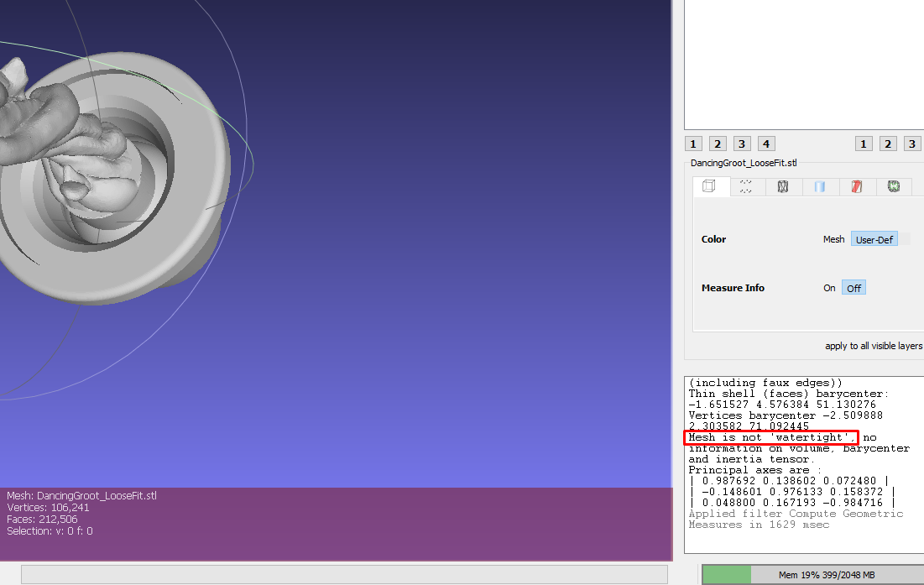Image resolution: width=924 pixels, height=585 pixels.
Task: Click log line 'and inertia tensor.'
Action: coord(751,459)
